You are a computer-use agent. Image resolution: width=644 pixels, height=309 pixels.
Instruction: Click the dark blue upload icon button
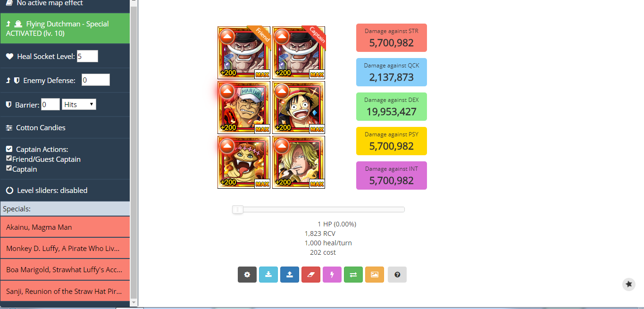pos(289,275)
